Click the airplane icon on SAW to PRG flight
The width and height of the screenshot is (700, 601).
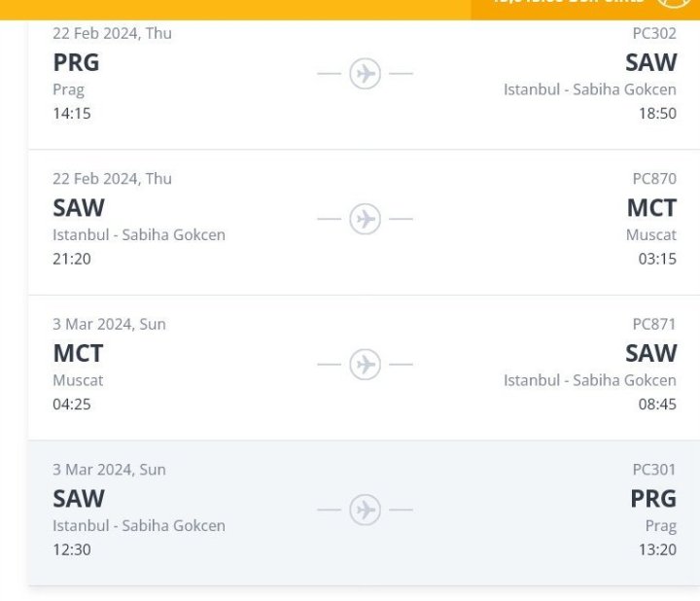pos(366,511)
